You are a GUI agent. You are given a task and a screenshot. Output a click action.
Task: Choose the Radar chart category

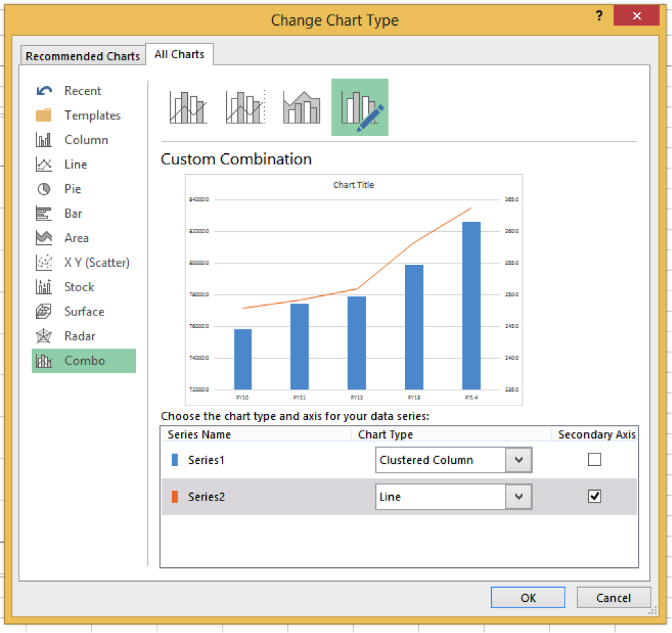(x=80, y=336)
